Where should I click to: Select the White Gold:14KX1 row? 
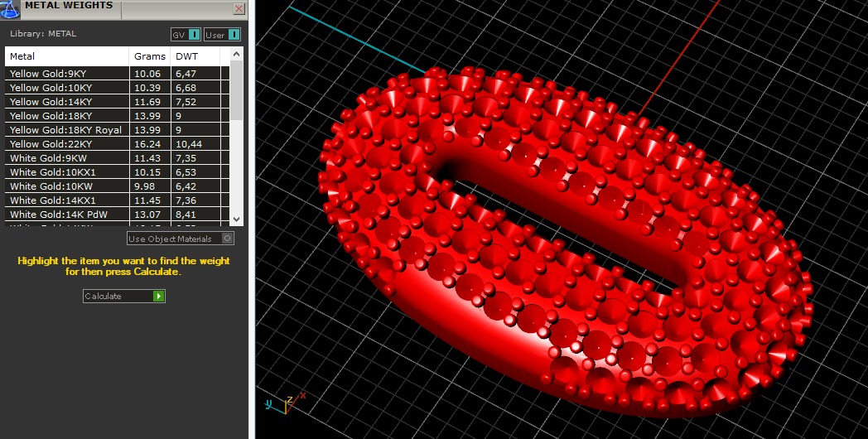(x=117, y=200)
